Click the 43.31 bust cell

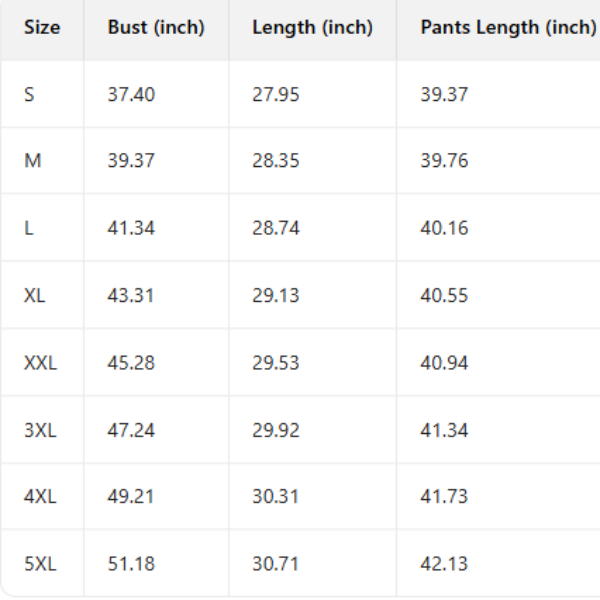click(131, 295)
